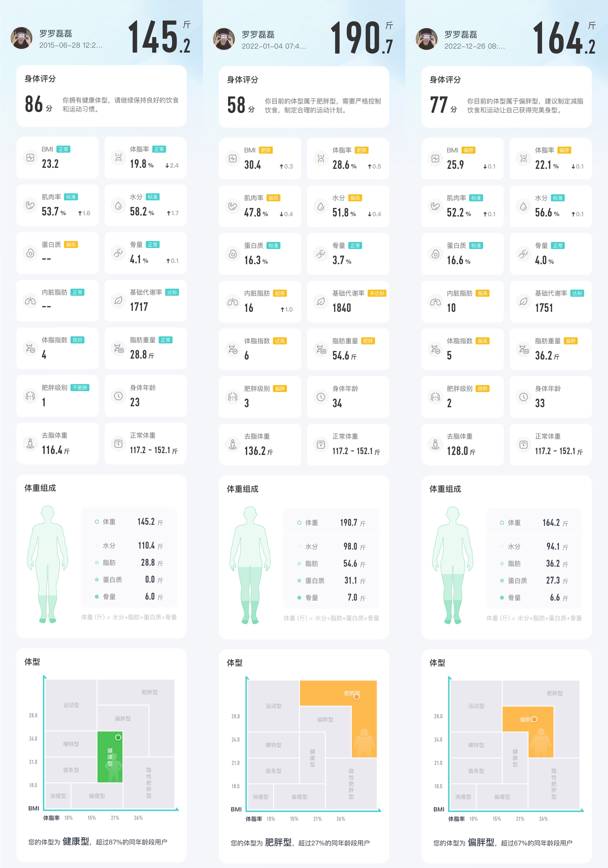This screenshot has height=868, width=608.
Task: Click the protein icon next to 16.3%
Action: click(233, 254)
